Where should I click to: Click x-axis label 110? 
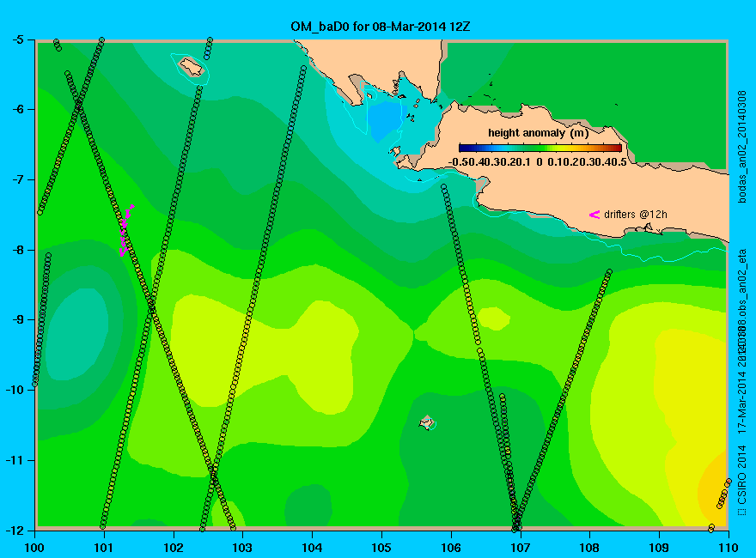coord(728,548)
